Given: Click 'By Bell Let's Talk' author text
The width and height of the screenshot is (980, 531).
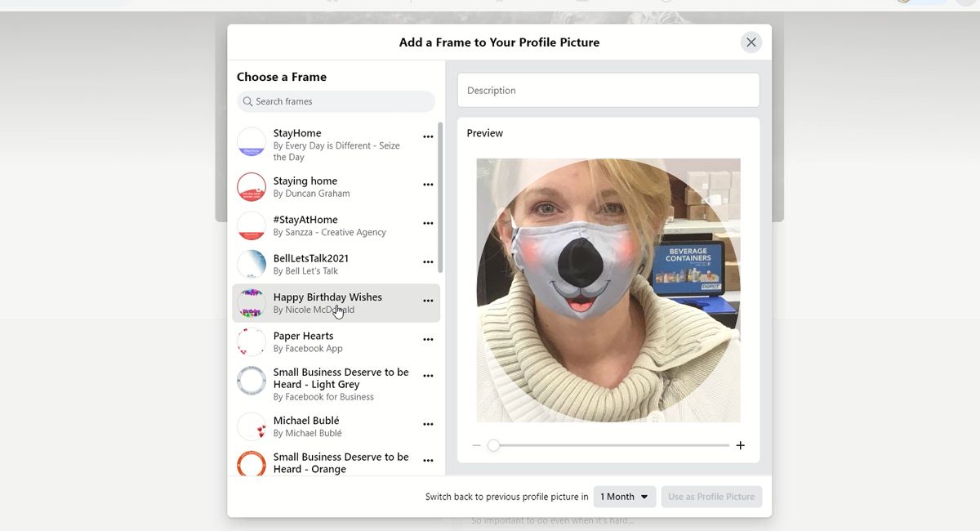Looking at the screenshot, I should (x=305, y=271).
